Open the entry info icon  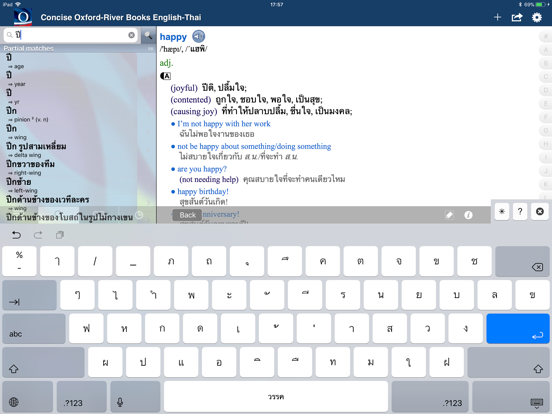point(468,215)
